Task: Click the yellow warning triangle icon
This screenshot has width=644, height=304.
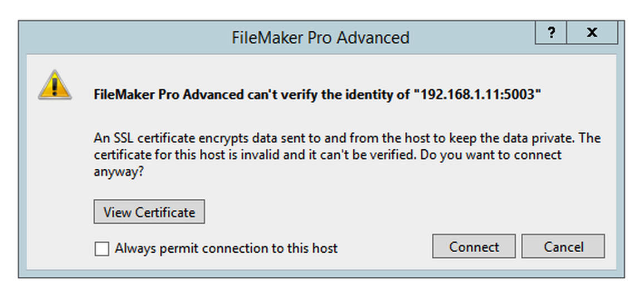Action: tap(55, 85)
